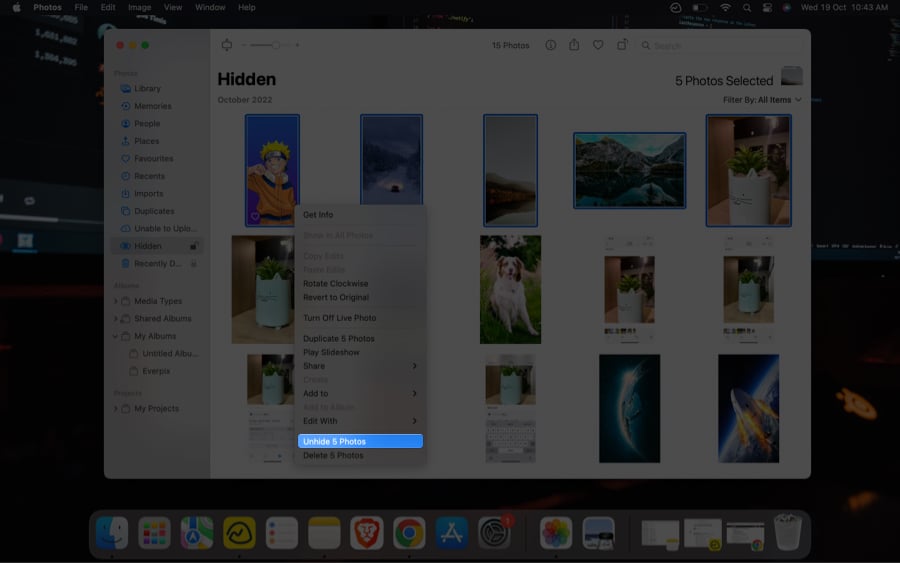Expand the Media Types group
This screenshot has width=900, height=563.
point(115,301)
